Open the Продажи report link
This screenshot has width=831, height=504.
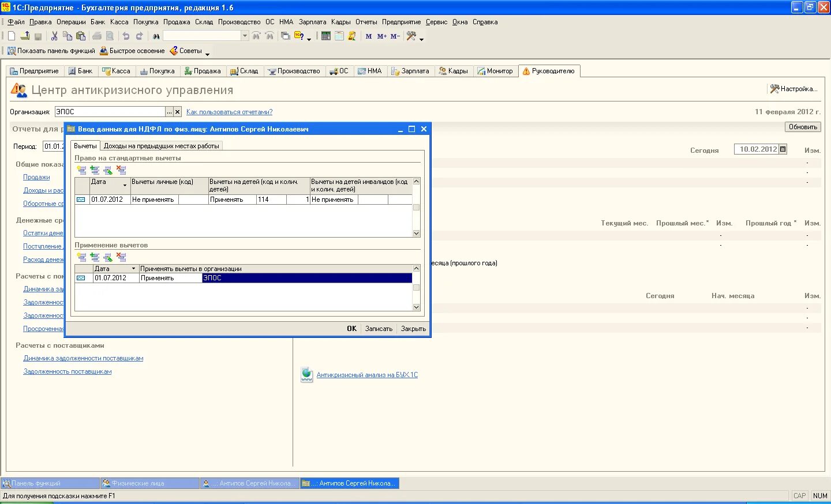tap(36, 177)
